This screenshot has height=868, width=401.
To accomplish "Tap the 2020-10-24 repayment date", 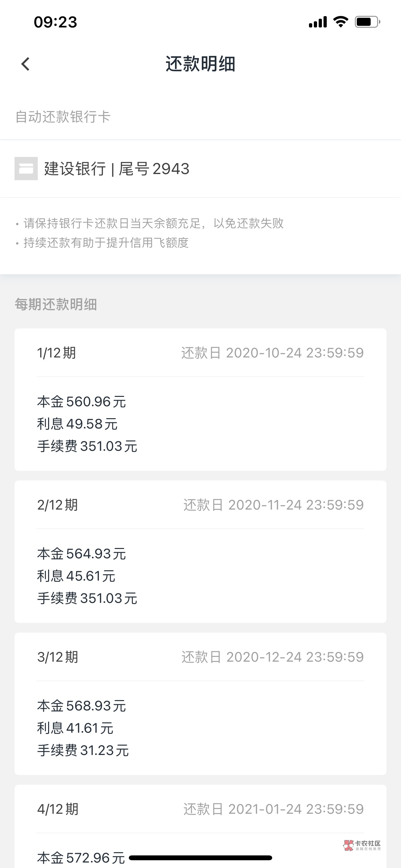I will tap(272, 353).
